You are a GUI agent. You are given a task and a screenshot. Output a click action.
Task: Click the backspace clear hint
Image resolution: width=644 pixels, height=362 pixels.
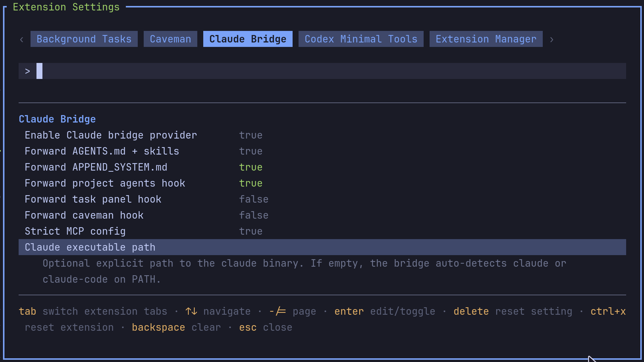point(176,327)
